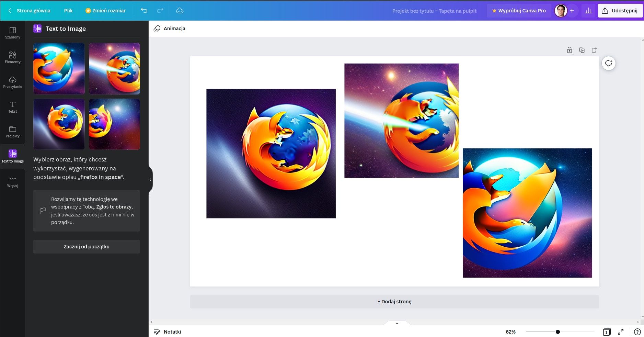
Task: Open the Notatki notes panel
Action: coord(168,332)
